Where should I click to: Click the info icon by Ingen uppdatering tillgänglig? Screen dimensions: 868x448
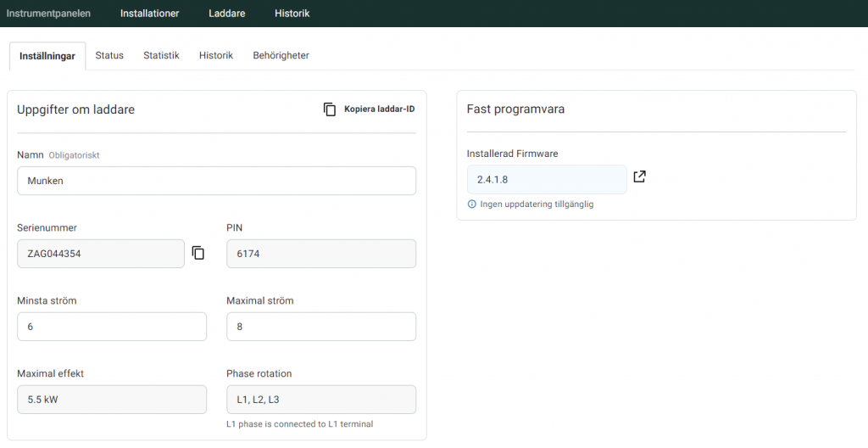[472, 204]
